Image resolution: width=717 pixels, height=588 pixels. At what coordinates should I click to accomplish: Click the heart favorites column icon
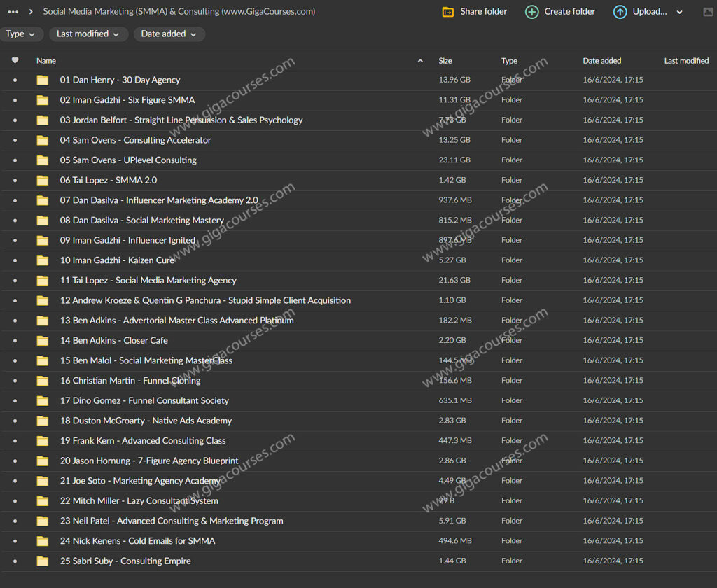point(15,61)
